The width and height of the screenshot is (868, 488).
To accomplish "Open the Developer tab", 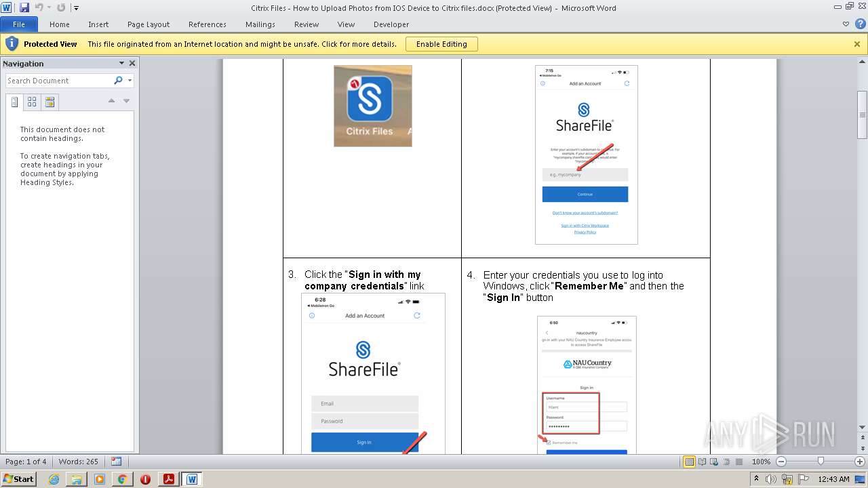I will 391,24.
